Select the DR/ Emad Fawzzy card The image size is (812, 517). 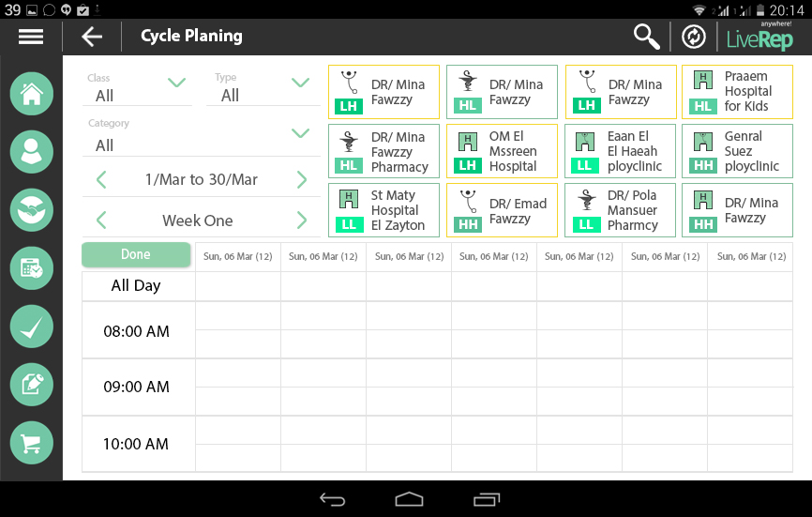point(502,210)
